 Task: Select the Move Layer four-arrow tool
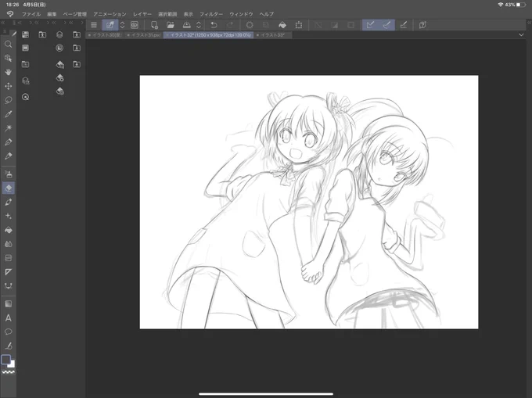click(x=8, y=86)
